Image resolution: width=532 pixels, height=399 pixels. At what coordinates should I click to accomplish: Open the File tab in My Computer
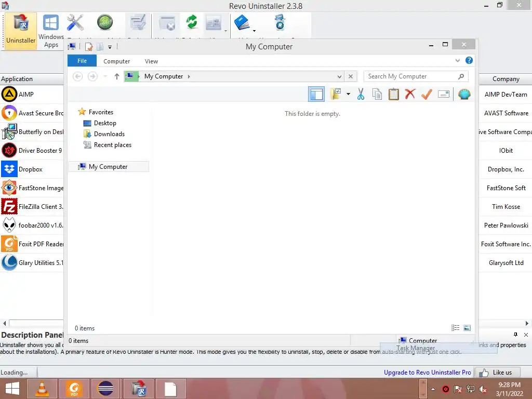pyautogui.click(x=82, y=61)
